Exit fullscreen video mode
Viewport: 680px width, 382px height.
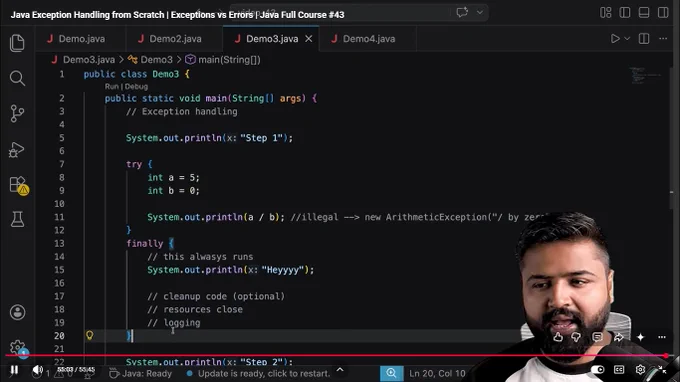662,369
